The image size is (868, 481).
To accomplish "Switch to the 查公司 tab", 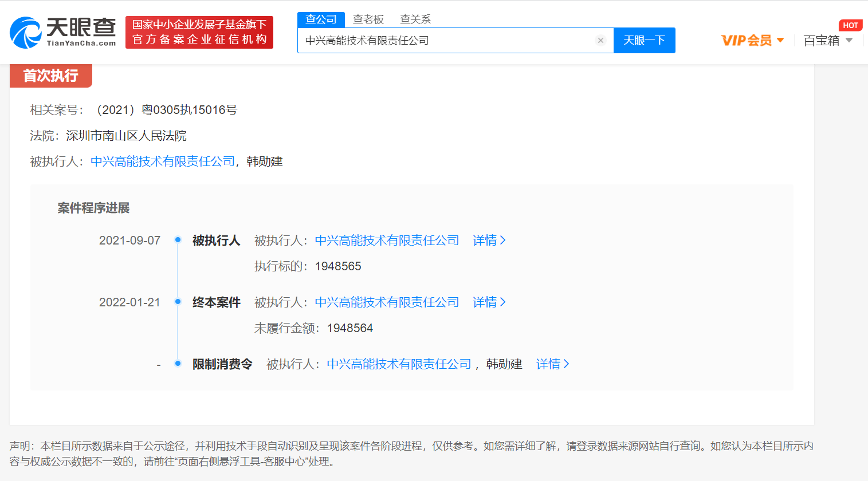I will pyautogui.click(x=321, y=19).
